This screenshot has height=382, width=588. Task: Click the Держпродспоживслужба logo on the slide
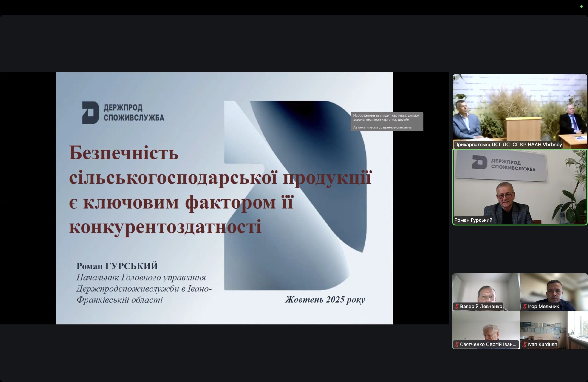123,112
